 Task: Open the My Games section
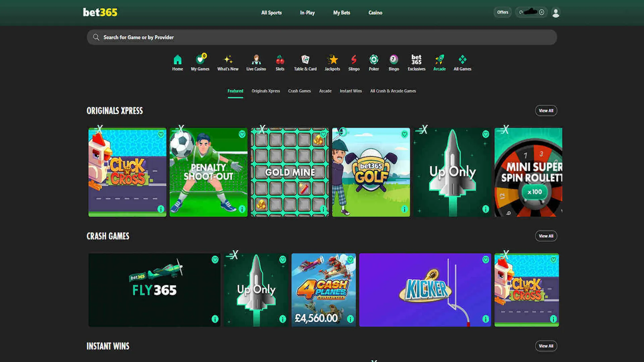click(x=200, y=60)
